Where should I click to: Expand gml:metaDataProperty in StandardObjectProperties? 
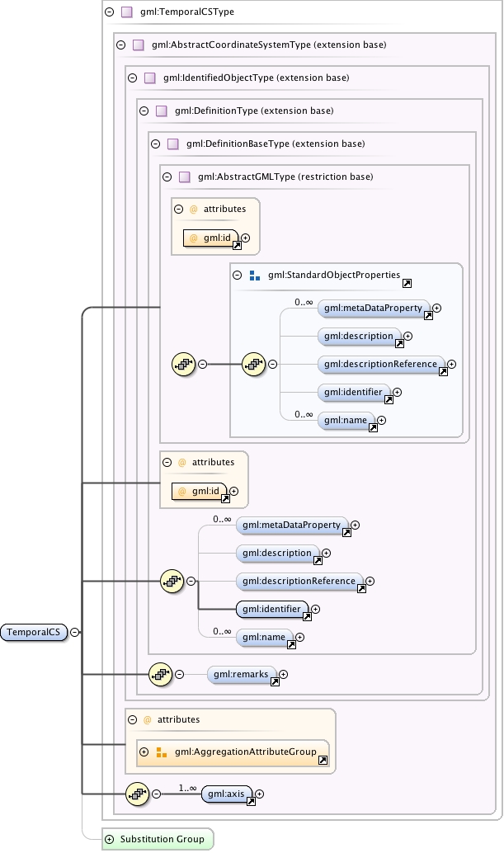coord(436,309)
